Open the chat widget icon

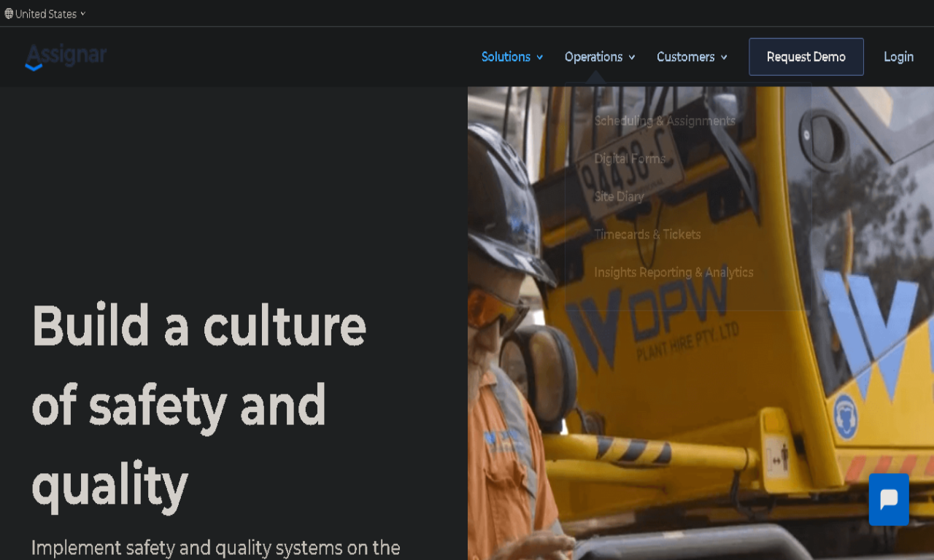(x=889, y=499)
